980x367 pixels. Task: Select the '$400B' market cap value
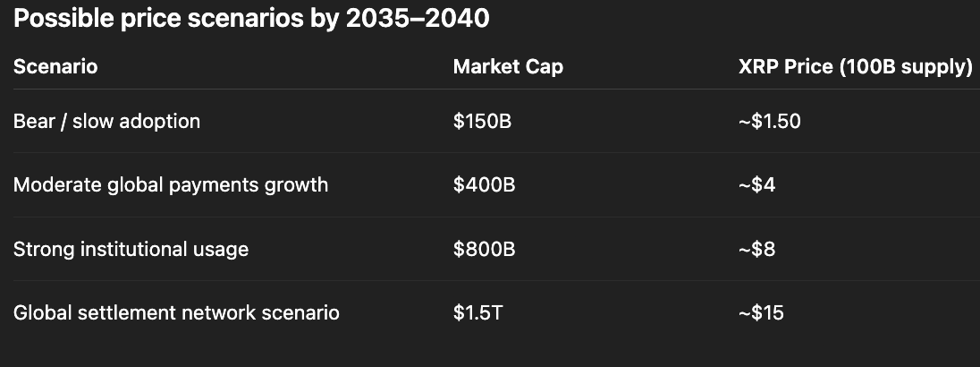coord(484,185)
